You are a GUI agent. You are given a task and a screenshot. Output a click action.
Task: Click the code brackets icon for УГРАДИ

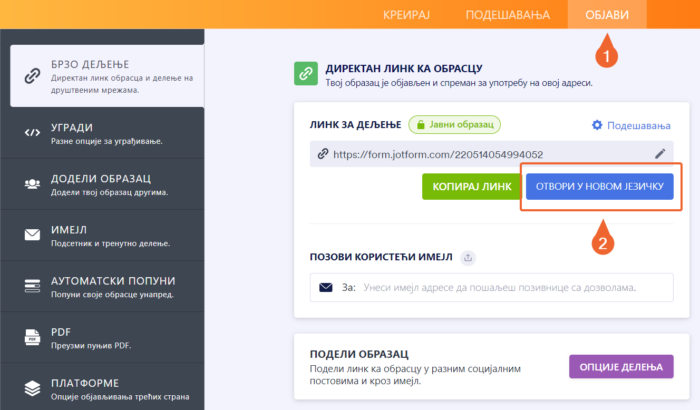(32, 133)
